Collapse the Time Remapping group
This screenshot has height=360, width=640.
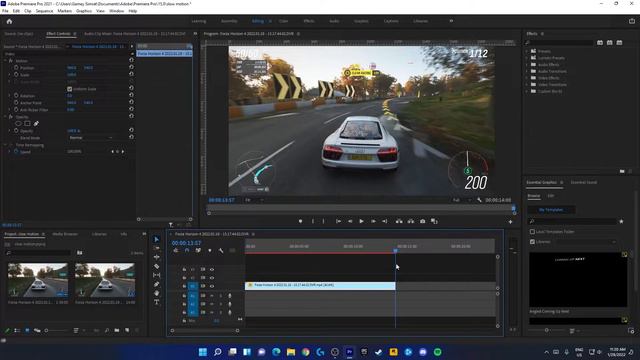point(5,145)
